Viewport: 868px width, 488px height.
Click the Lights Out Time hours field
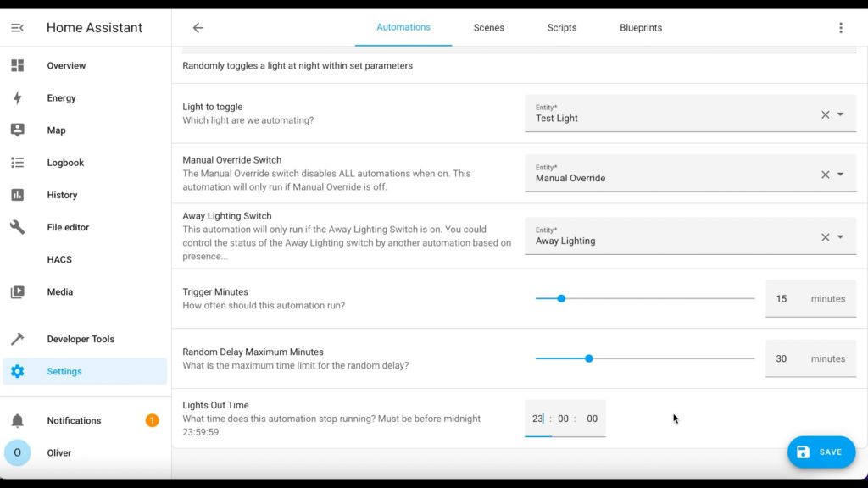pyautogui.click(x=537, y=419)
